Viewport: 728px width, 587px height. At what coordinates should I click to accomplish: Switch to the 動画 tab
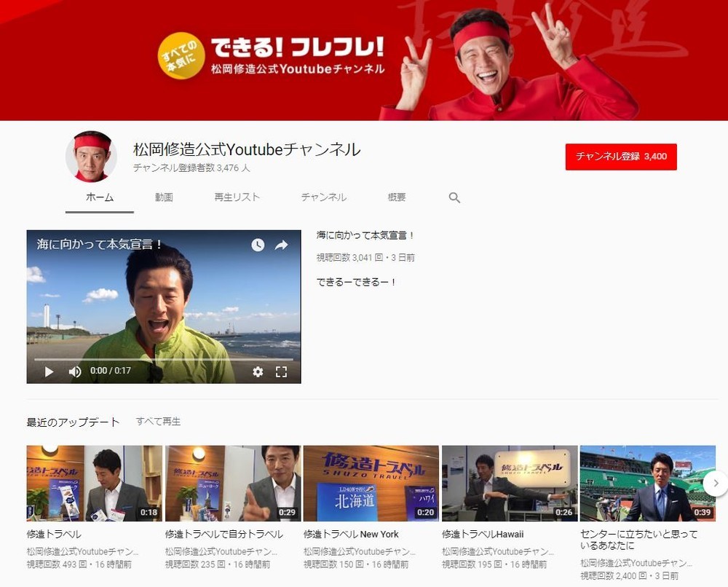tap(164, 197)
